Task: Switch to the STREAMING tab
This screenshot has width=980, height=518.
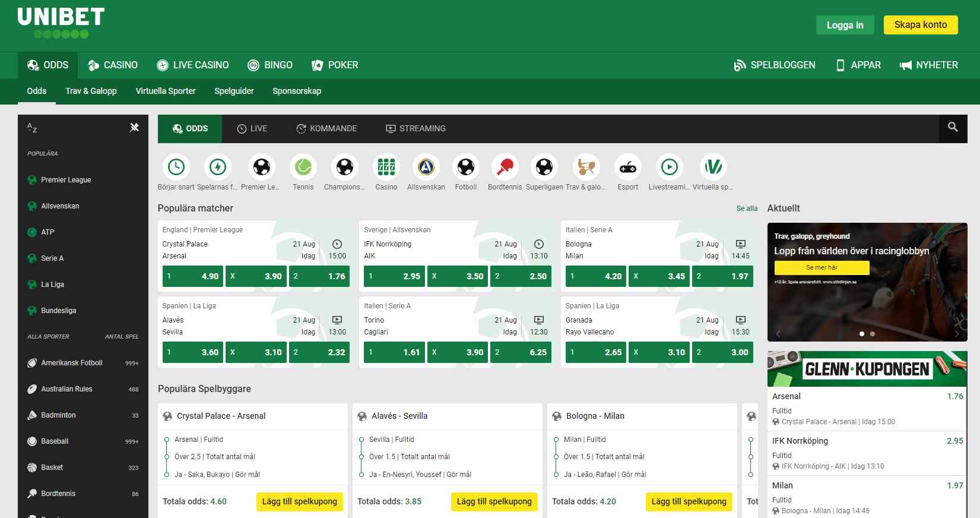Action: coord(416,128)
